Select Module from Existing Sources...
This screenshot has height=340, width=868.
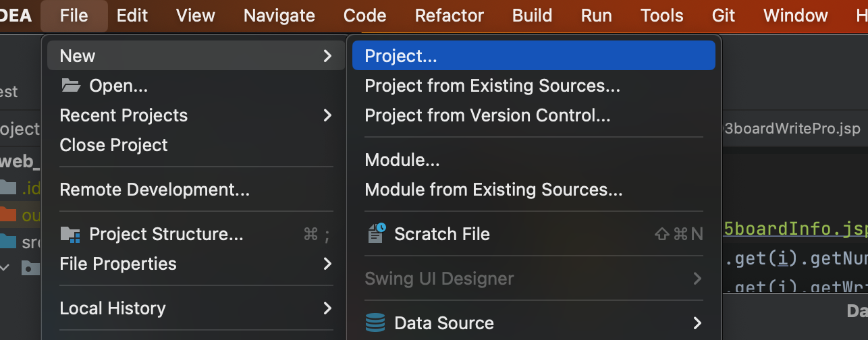coord(493,190)
